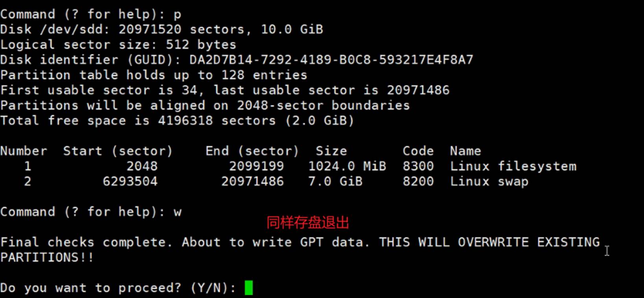Click end sector 2099199 of partition 1

tap(256, 166)
